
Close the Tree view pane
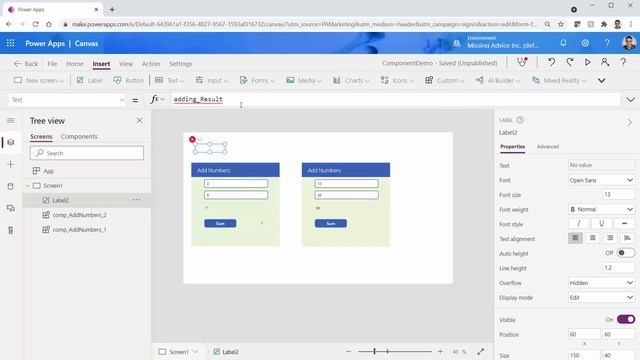click(x=139, y=120)
